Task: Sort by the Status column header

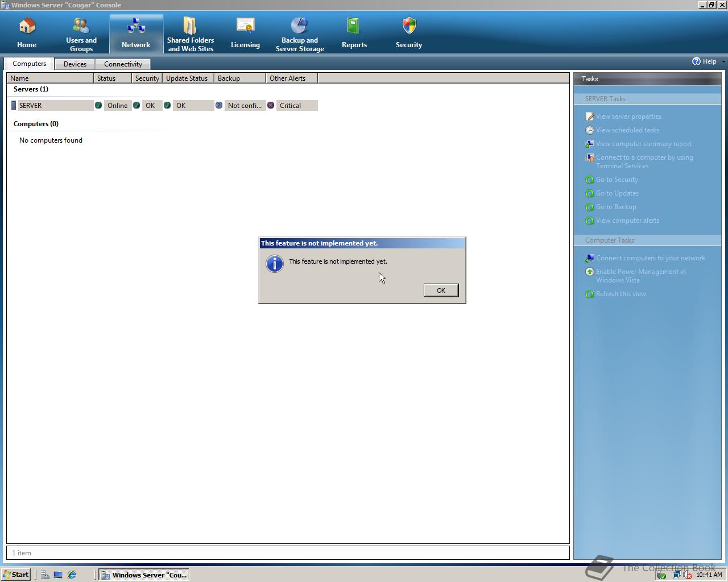Action: pos(113,78)
